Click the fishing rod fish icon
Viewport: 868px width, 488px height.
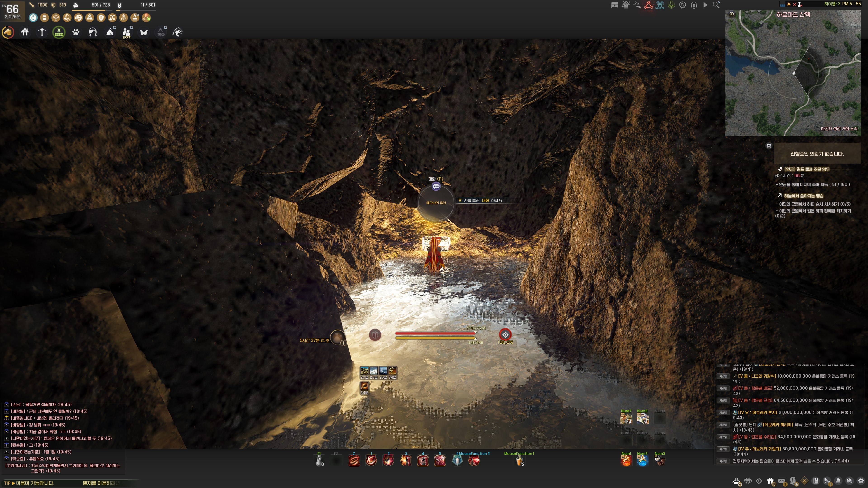point(178,32)
